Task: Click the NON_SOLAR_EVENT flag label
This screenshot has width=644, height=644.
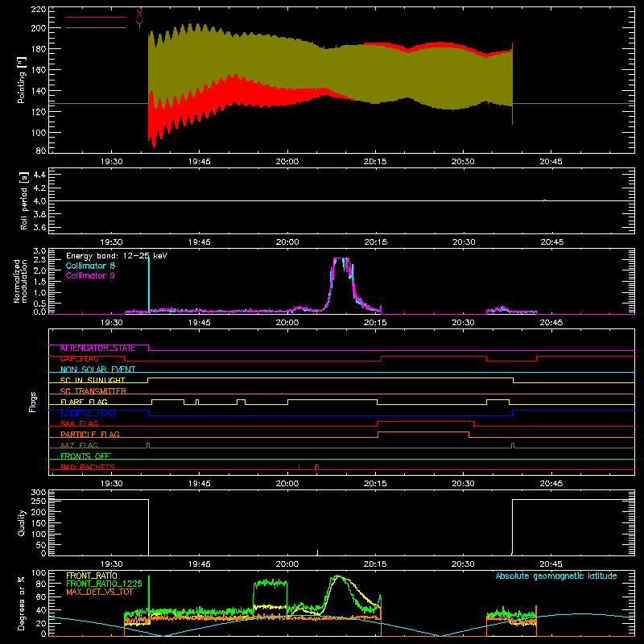Action: pos(97,369)
